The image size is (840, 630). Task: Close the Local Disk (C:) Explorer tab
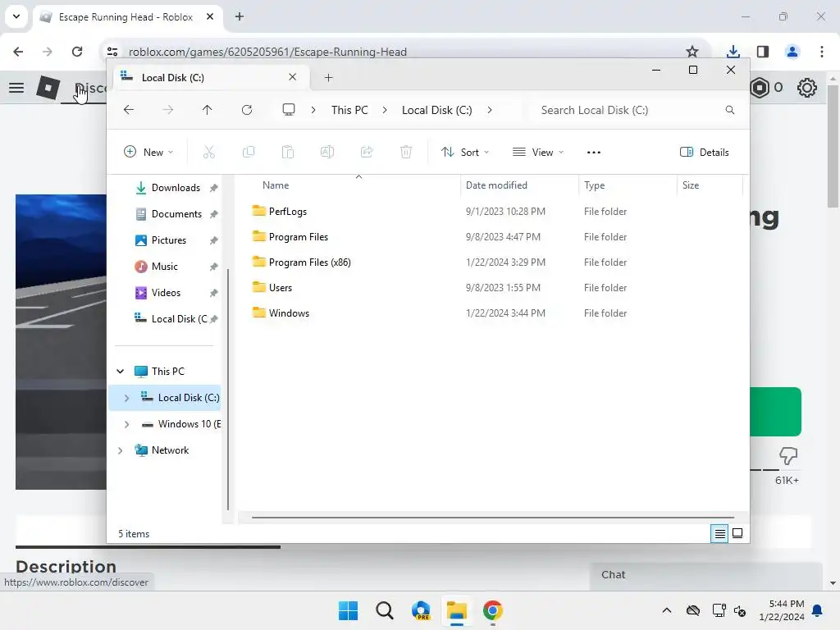[293, 77]
